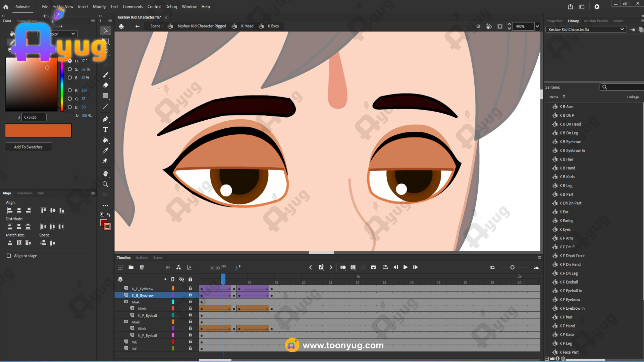
Task: Select the Hue radio button
Action: [70, 61]
